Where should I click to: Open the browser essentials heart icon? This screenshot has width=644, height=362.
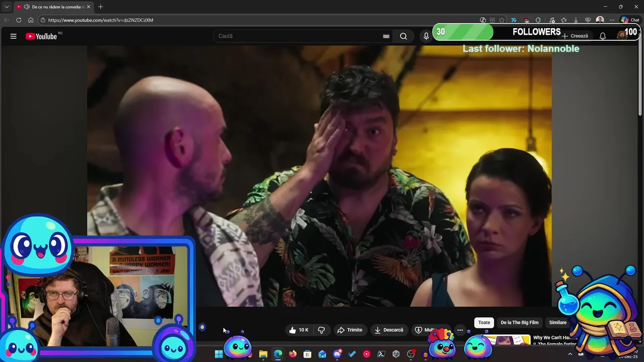click(x=588, y=20)
